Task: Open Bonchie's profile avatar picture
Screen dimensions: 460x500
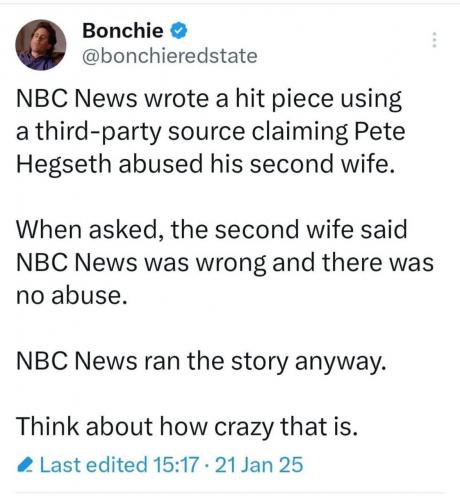Action: click(41, 45)
